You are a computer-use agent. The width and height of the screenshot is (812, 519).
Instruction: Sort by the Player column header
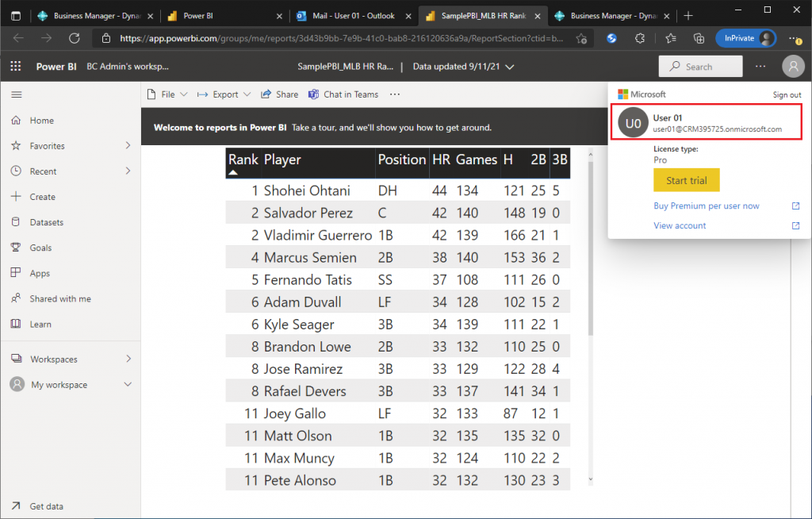(x=282, y=160)
